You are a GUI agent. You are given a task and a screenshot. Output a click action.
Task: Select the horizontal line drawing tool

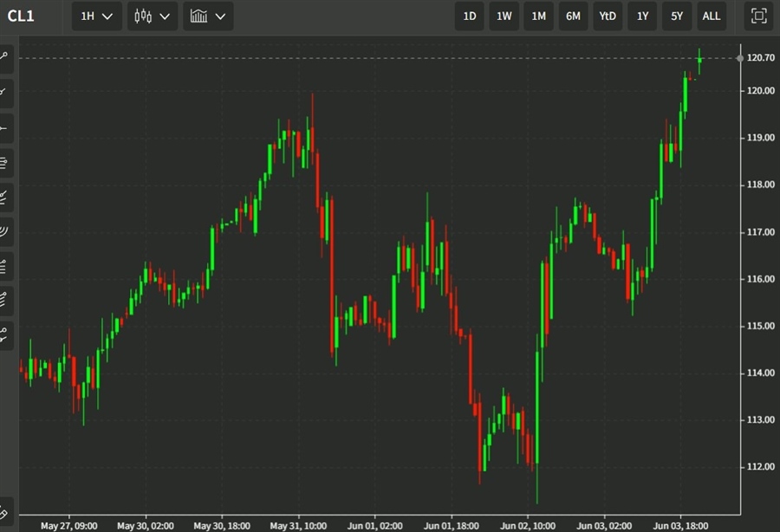click(x=5, y=128)
